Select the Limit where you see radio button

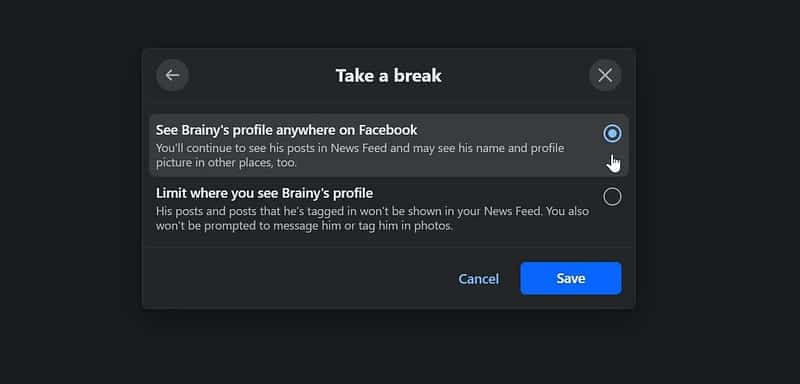(612, 197)
